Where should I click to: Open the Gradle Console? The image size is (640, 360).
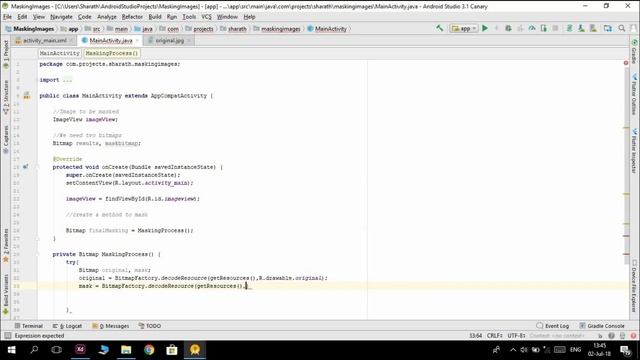click(x=602, y=326)
